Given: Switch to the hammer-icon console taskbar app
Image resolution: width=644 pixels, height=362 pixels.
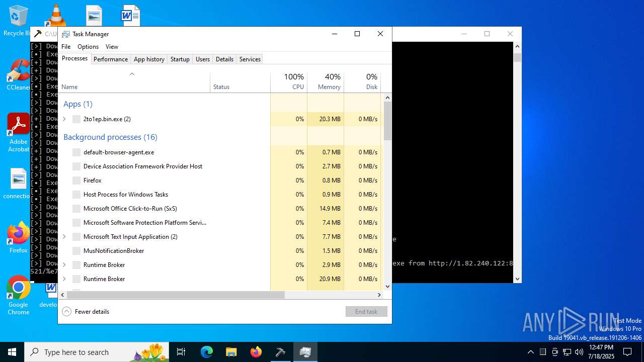Looking at the screenshot, I should [281, 352].
